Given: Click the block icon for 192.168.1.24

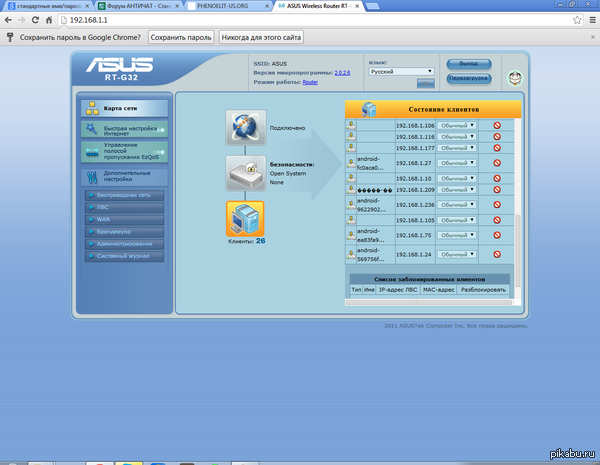Looking at the screenshot, I should (x=497, y=253).
